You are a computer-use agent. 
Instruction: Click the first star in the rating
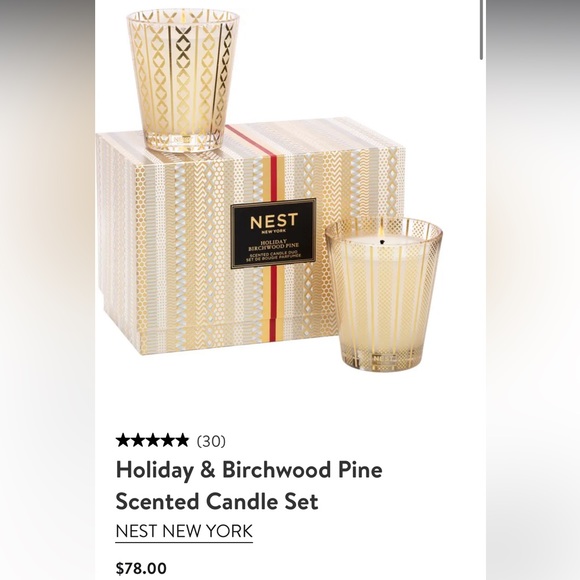(123, 441)
